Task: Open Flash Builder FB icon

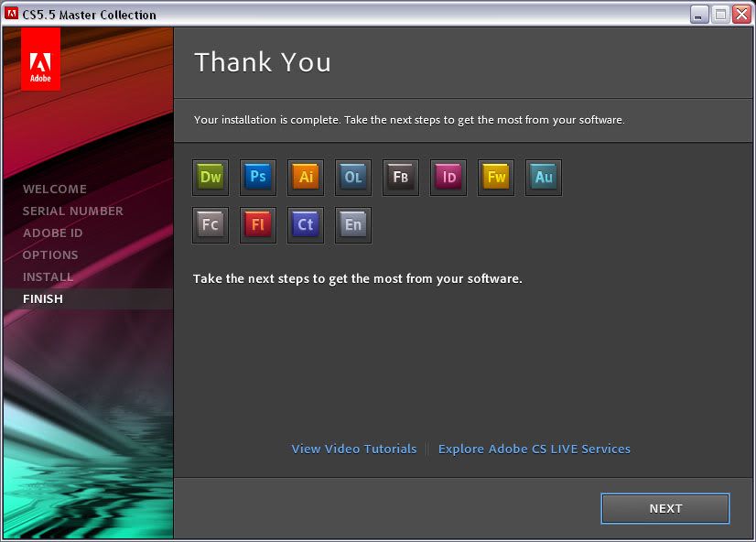Action: [x=401, y=177]
